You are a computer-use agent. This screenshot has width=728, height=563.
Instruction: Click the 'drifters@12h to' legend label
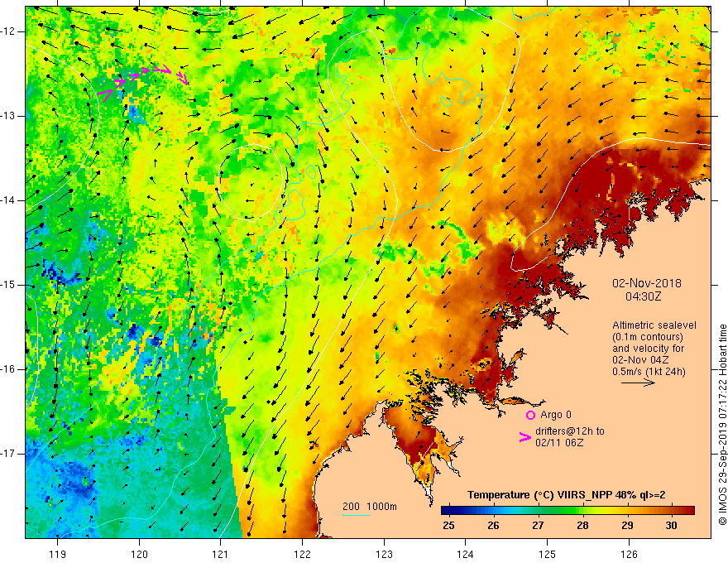pos(570,431)
